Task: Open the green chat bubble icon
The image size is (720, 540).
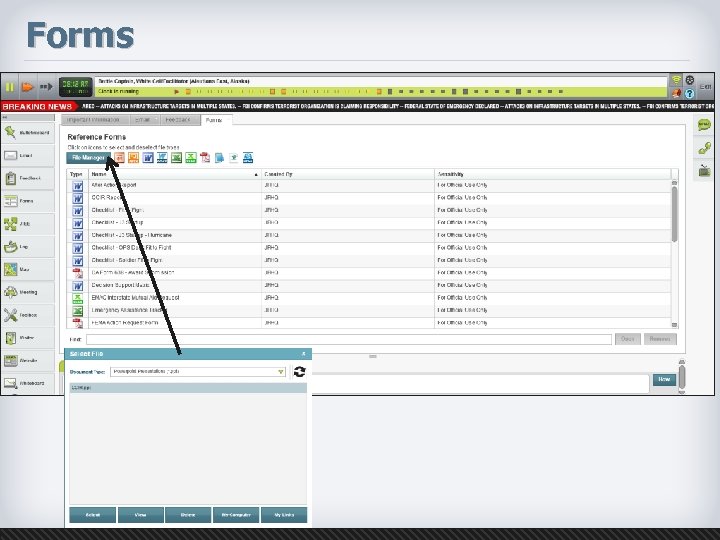Action: click(703, 124)
